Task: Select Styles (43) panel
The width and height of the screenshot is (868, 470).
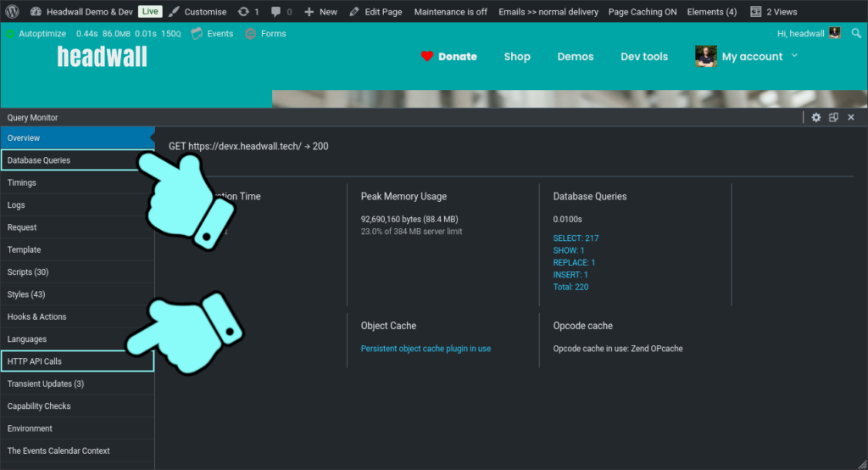Action: tap(77, 294)
